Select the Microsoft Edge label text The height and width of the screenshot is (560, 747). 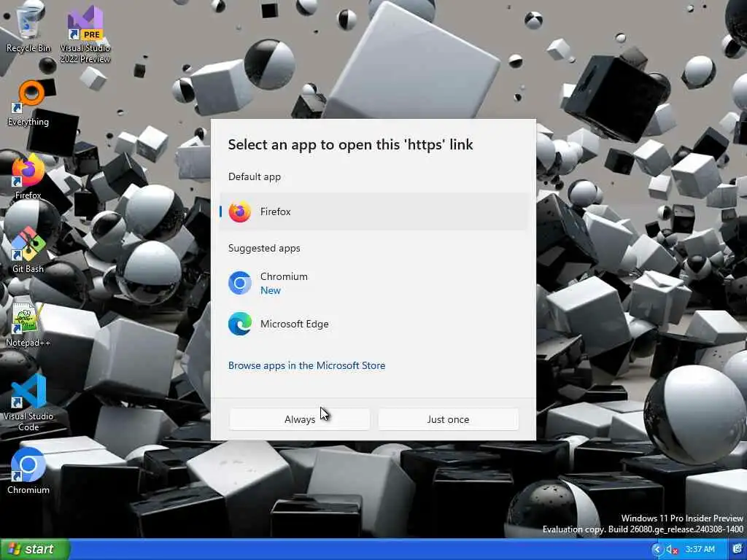[295, 324]
